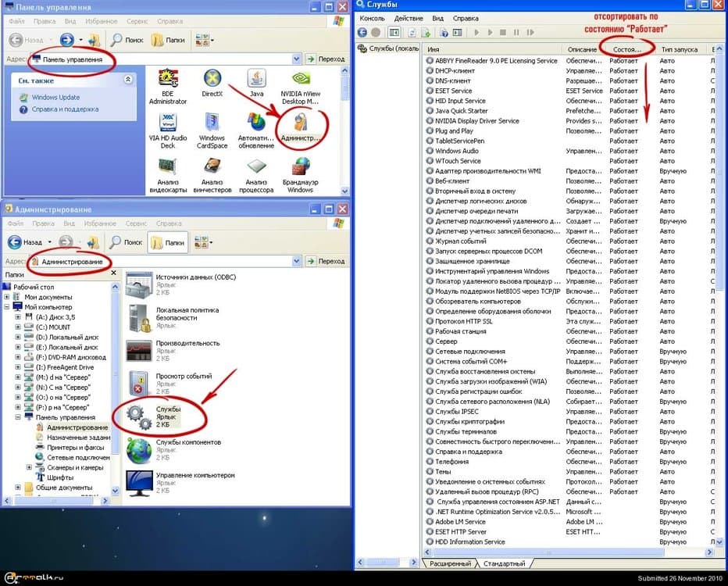Click the start service play icon in Службы toolbar

pos(477,33)
